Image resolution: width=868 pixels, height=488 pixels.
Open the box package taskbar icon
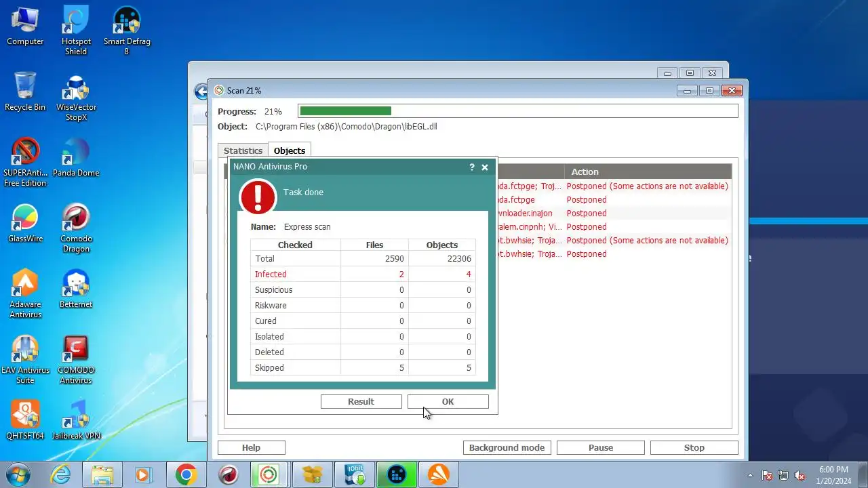pos(312,474)
